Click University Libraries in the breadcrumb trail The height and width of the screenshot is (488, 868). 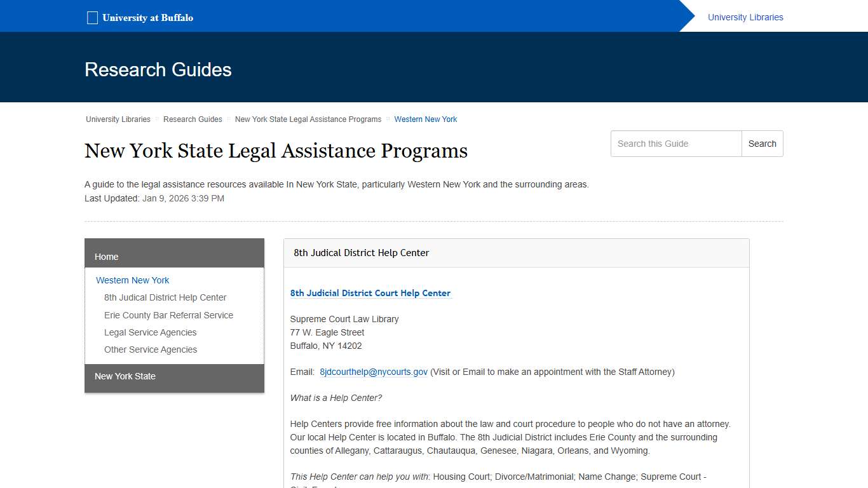click(118, 119)
